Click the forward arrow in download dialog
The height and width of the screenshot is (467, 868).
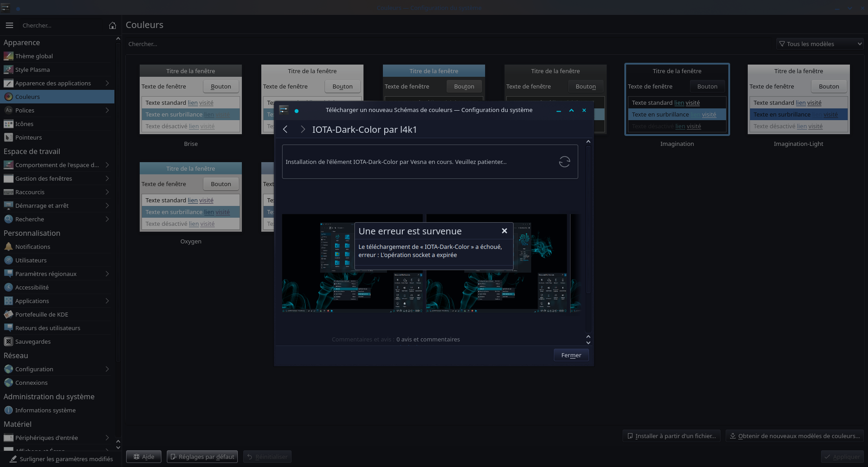click(302, 130)
